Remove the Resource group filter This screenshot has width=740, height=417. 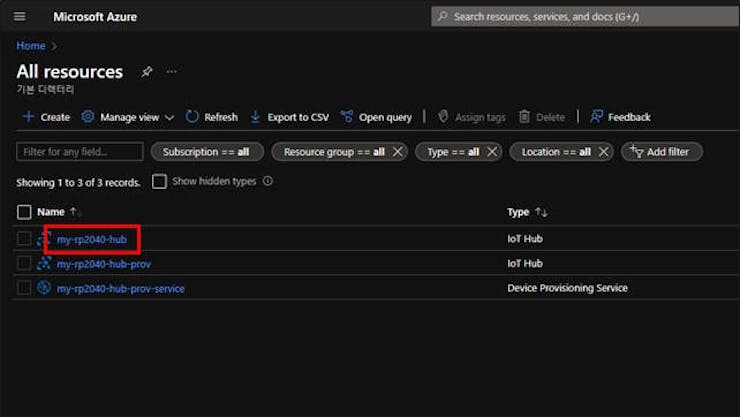[x=397, y=152]
